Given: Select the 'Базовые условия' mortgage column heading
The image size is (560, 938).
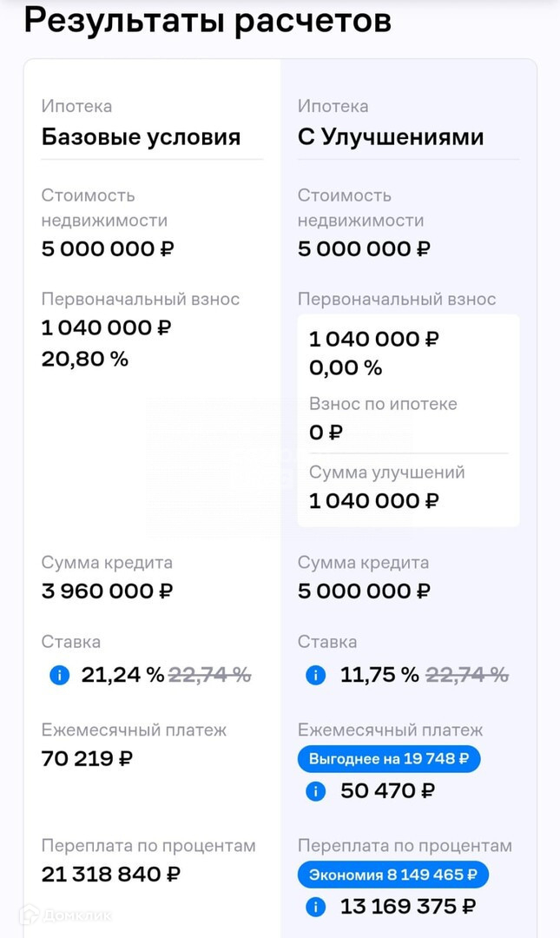Looking at the screenshot, I should tap(141, 137).
